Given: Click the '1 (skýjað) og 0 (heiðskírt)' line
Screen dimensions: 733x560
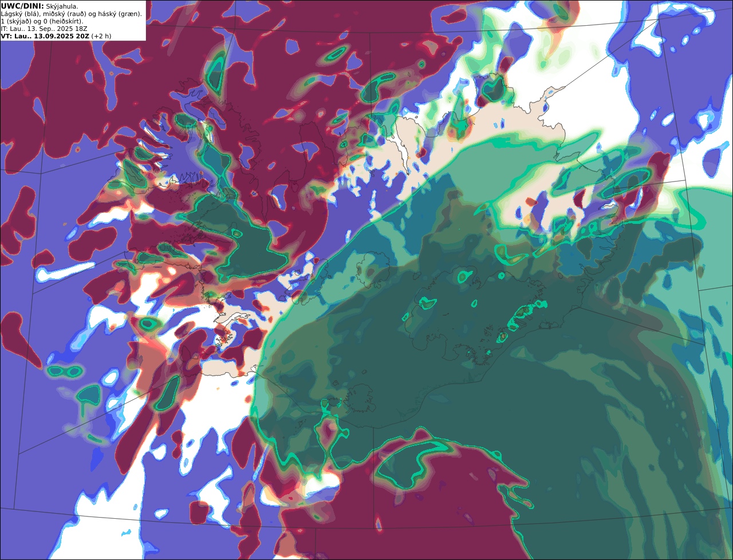Looking at the screenshot, I should [42, 21].
